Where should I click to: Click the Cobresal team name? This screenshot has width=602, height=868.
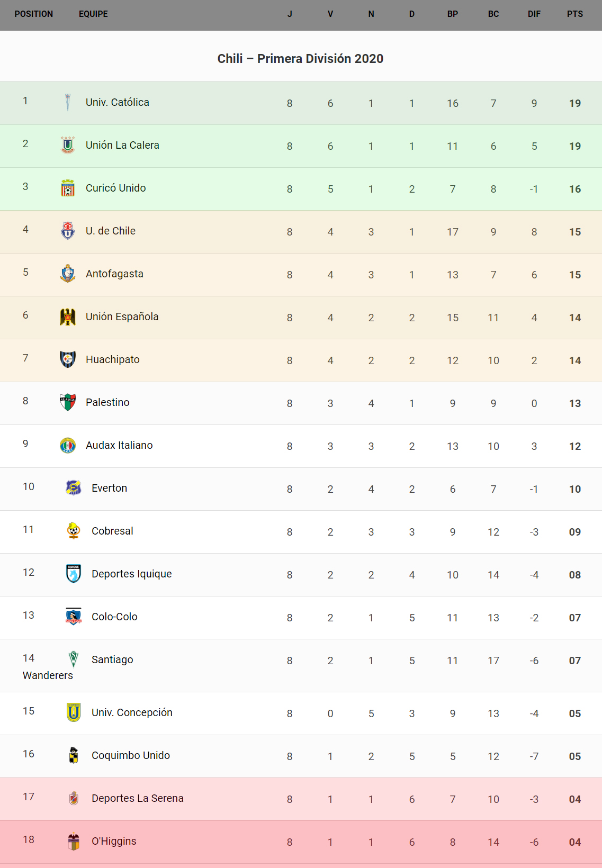point(112,531)
